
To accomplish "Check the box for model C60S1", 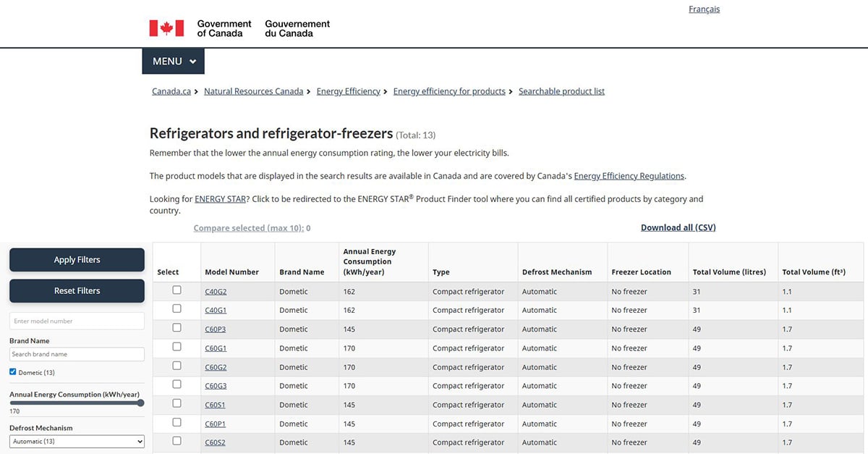I will (x=176, y=404).
